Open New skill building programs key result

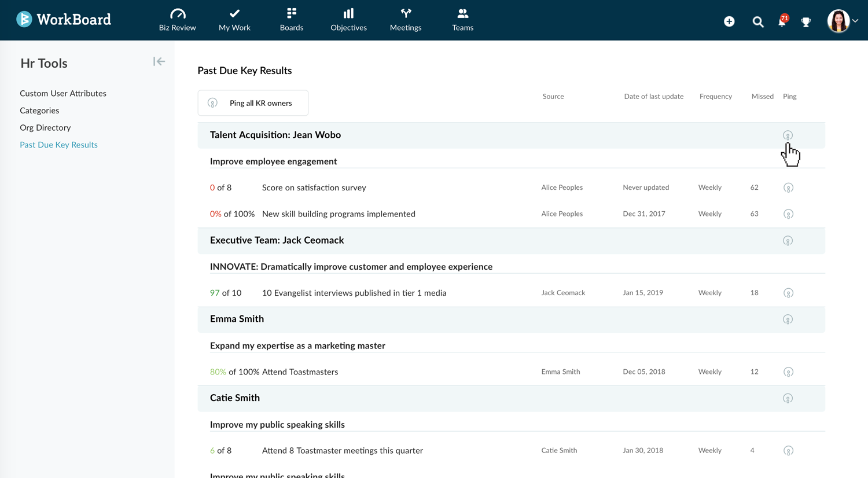339,214
